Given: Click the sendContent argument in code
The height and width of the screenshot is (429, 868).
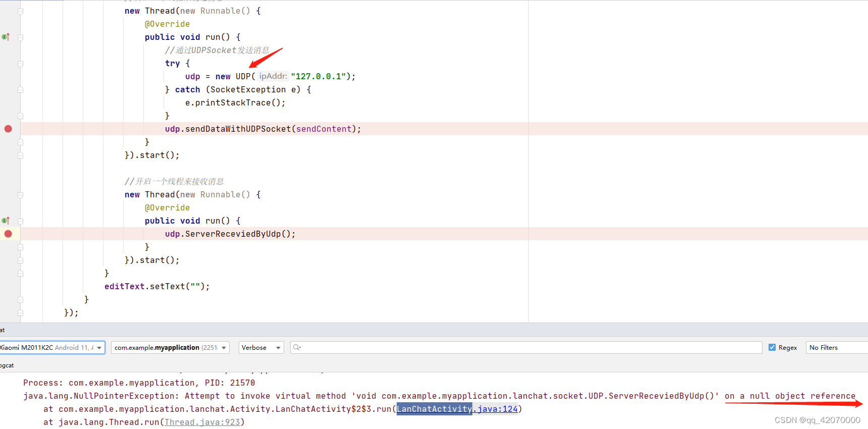Looking at the screenshot, I should 323,129.
